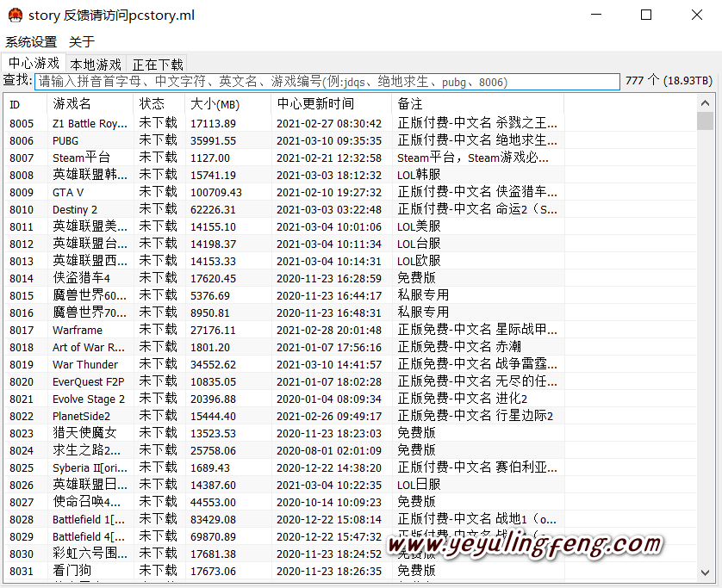The image size is (722, 588).
Task: Click the story app icon in title bar
Action: (16, 15)
